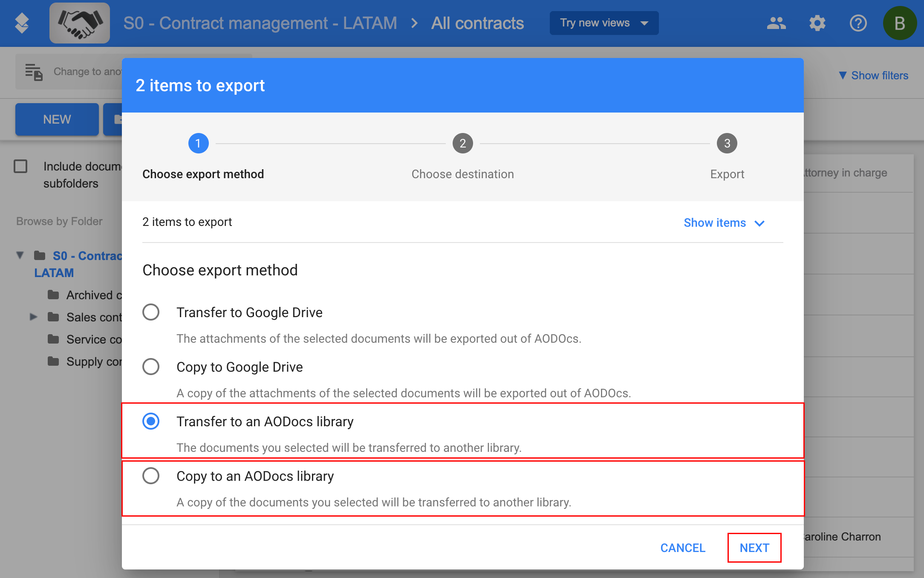924x578 pixels.
Task: Click the Attorney in charge column header
Action: point(846,173)
